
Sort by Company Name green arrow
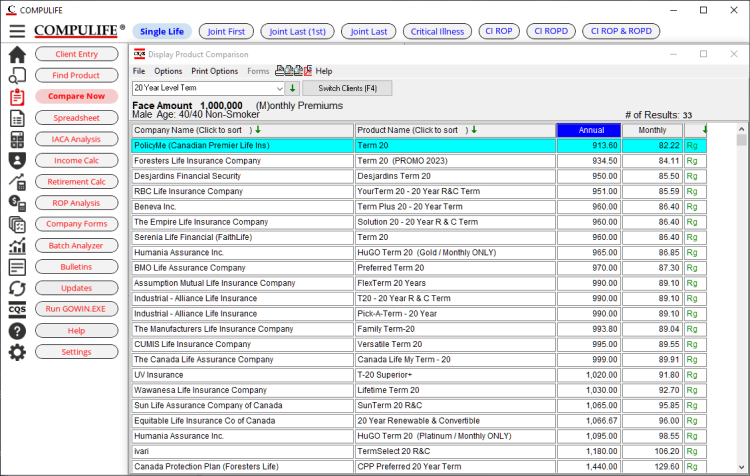coord(258,130)
